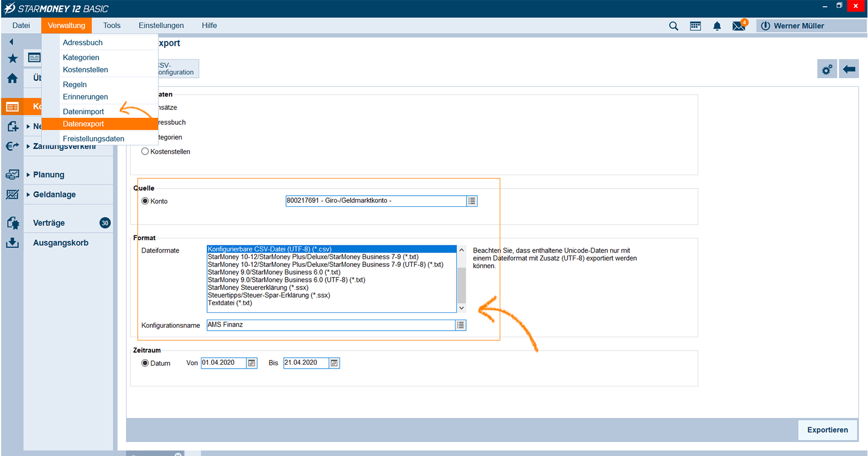
Task: Click the back arrow button icon
Action: pos(849,70)
